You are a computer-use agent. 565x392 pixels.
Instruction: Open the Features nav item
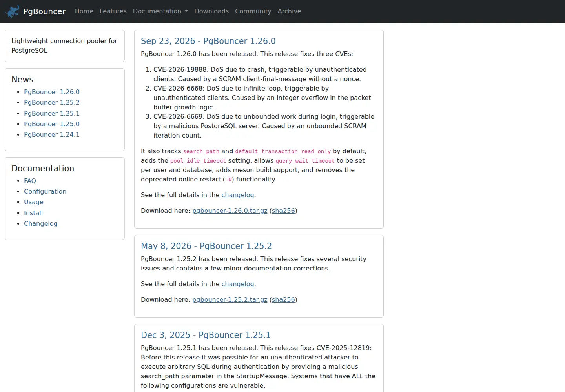[113, 11]
